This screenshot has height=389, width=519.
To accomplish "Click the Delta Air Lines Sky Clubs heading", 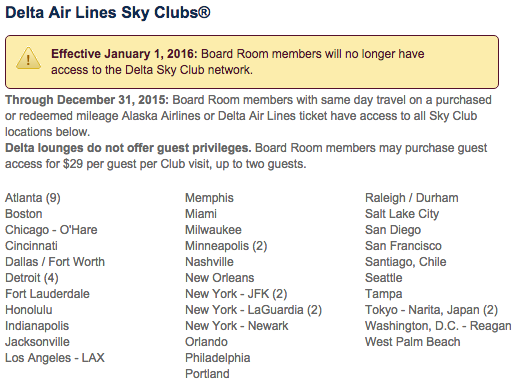I will tap(108, 13).
